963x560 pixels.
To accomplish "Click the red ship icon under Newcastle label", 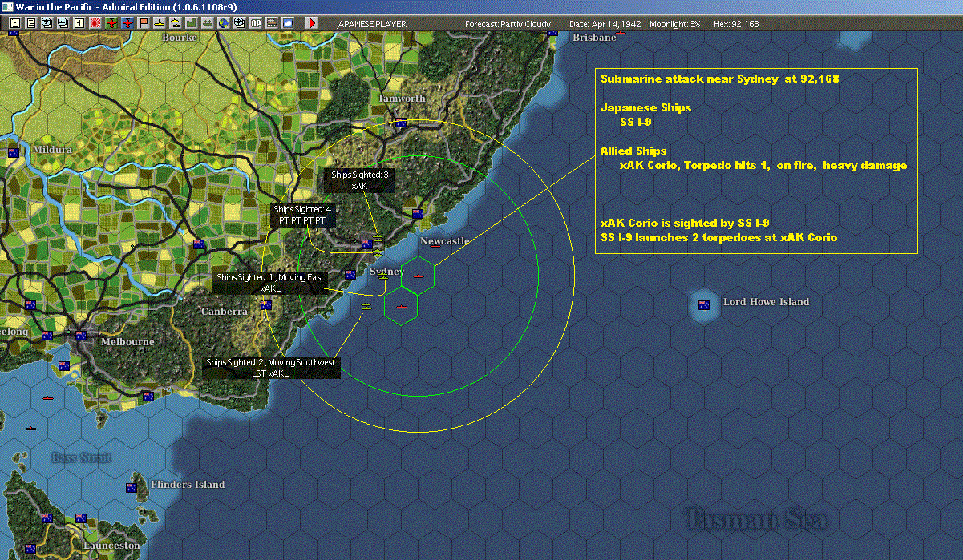I will (x=434, y=246).
